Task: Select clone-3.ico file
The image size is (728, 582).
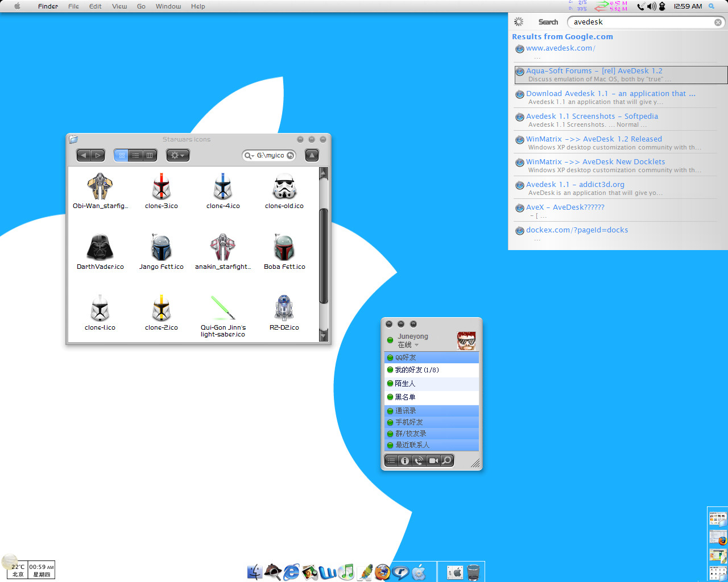Action: (162, 191)
